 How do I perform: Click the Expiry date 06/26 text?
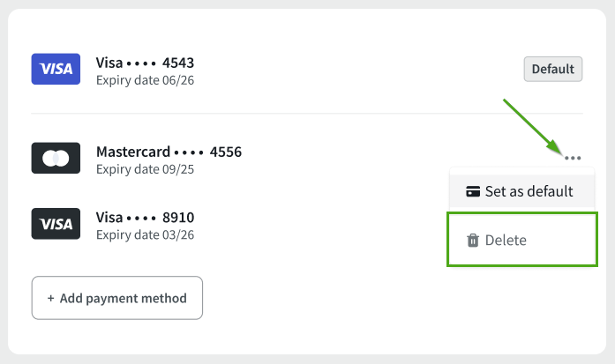pyautogui.click(x=145, y=80)
